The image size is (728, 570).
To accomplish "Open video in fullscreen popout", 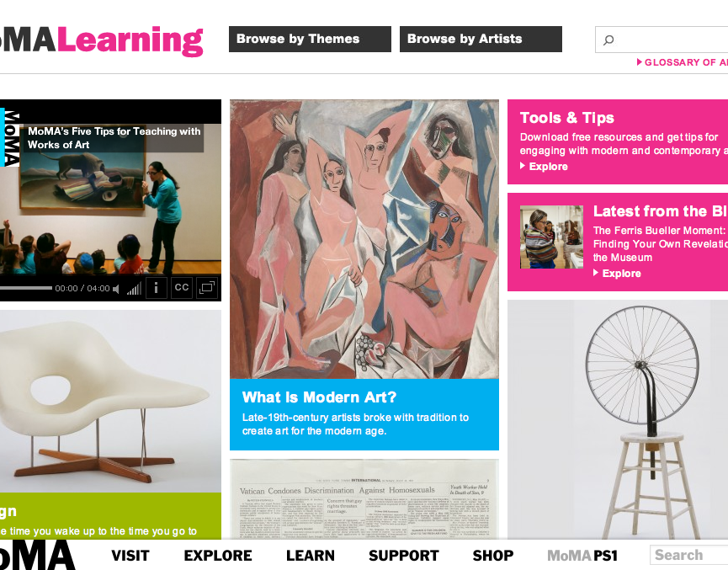I will 207,288.
